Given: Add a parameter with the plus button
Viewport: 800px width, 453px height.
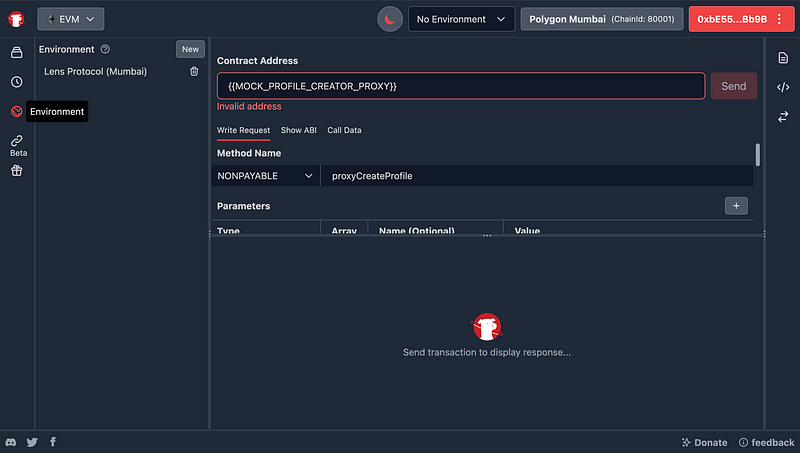Looking at the screenshot, I should [736, 205].
